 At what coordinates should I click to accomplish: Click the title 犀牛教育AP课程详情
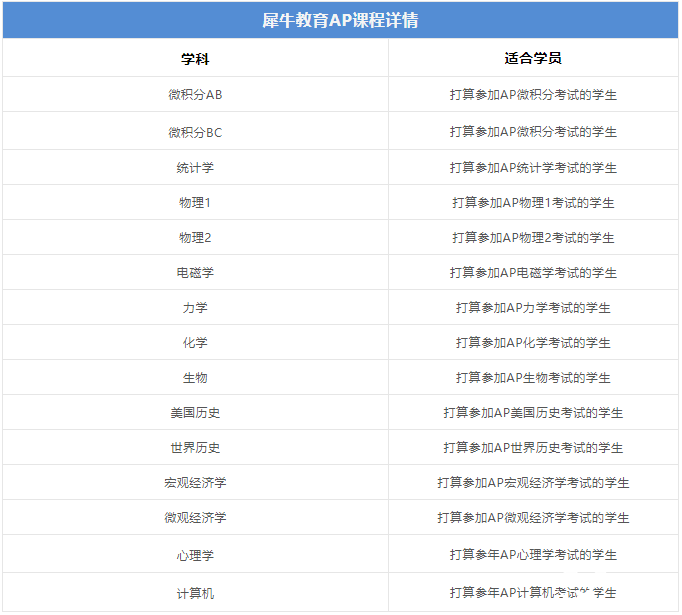pos(340,20)
